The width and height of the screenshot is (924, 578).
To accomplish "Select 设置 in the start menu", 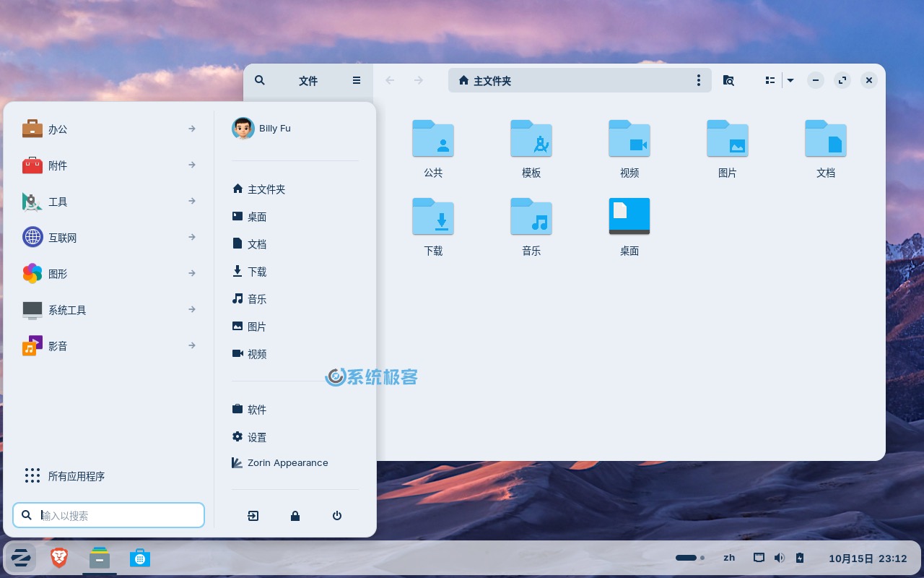I will (257, 437).
